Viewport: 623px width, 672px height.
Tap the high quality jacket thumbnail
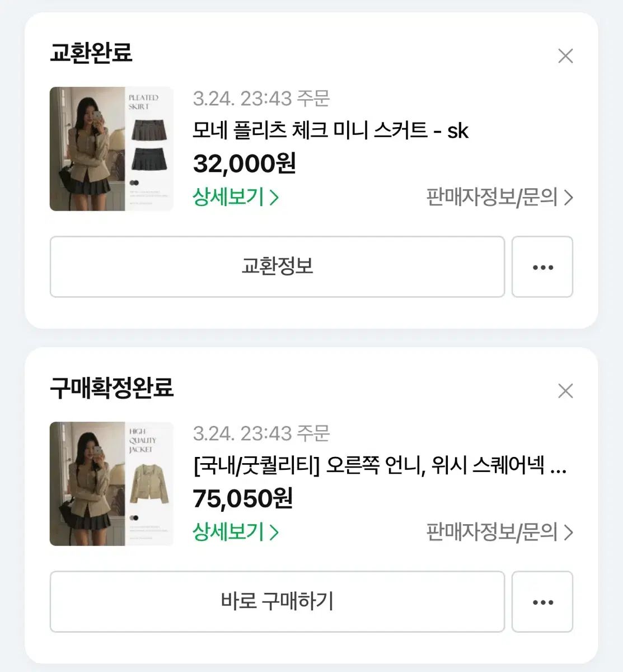point(111,484)
